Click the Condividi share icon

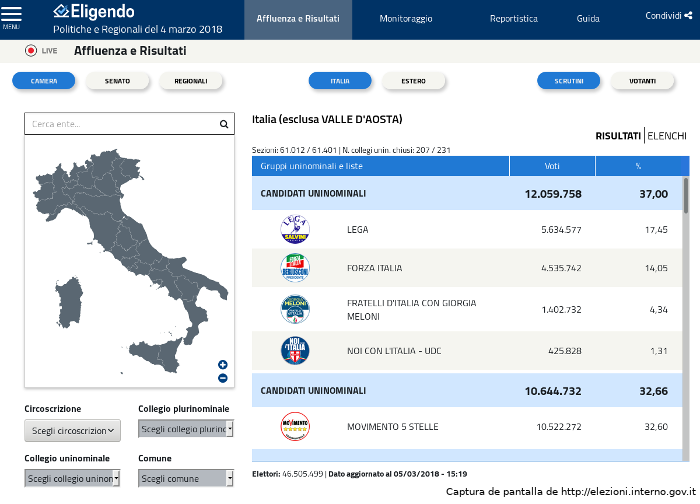688,16
